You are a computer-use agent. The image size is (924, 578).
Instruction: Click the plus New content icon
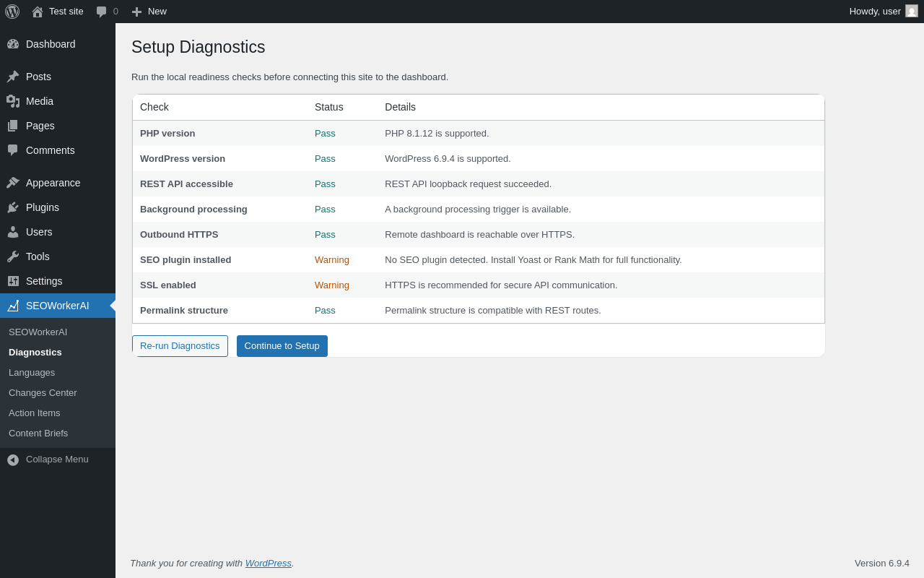[x=136, y=12]
